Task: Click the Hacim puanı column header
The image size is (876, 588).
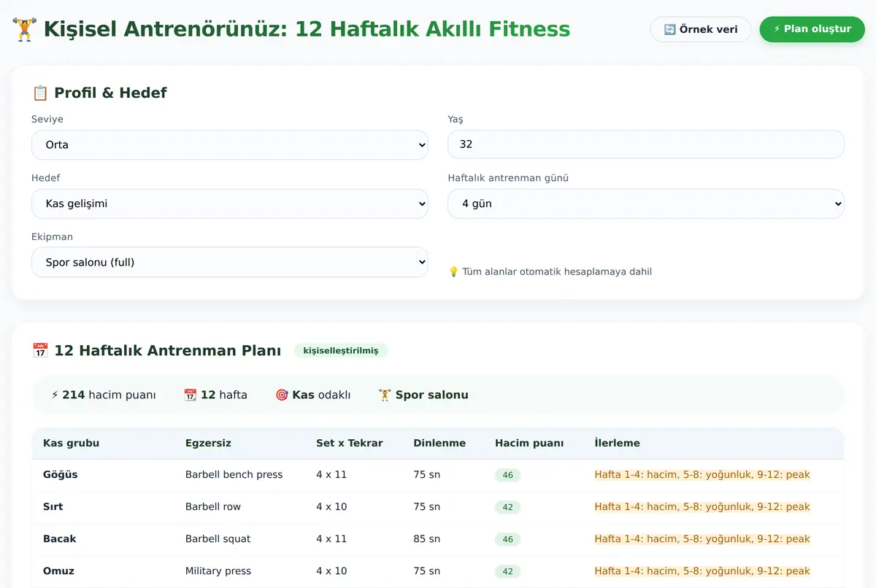Action: coord(529,443)
